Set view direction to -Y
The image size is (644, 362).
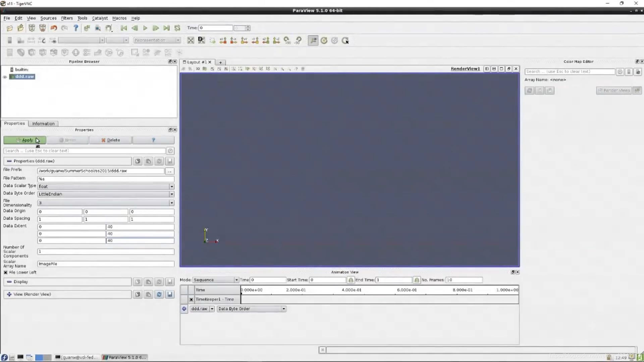(255, 41)
